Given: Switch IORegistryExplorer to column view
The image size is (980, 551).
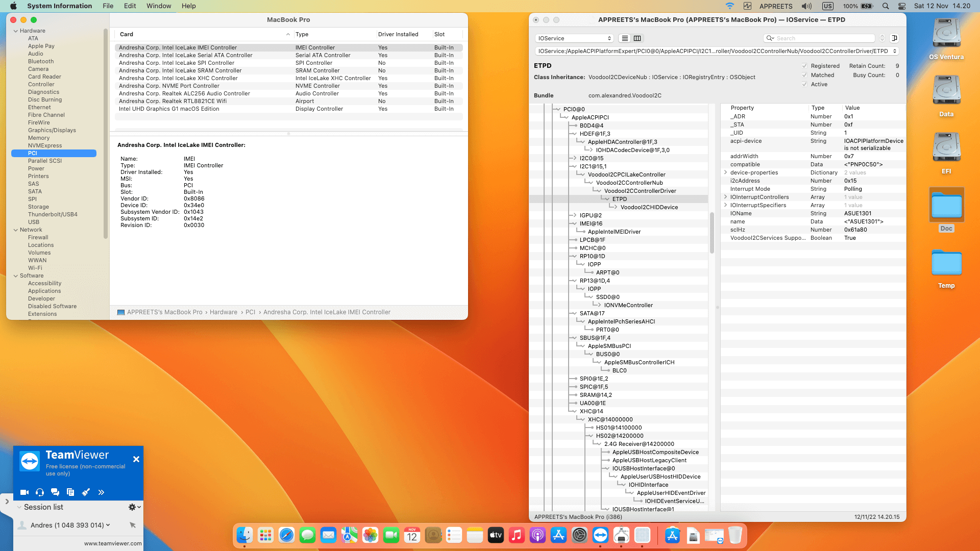Looking at the screenshot, I should [x=638, y=38].
